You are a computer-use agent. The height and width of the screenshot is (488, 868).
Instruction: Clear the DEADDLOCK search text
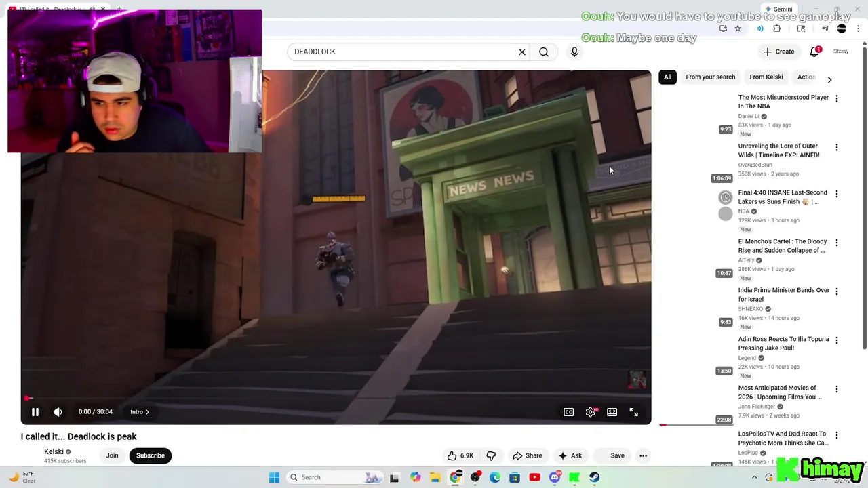522,52
